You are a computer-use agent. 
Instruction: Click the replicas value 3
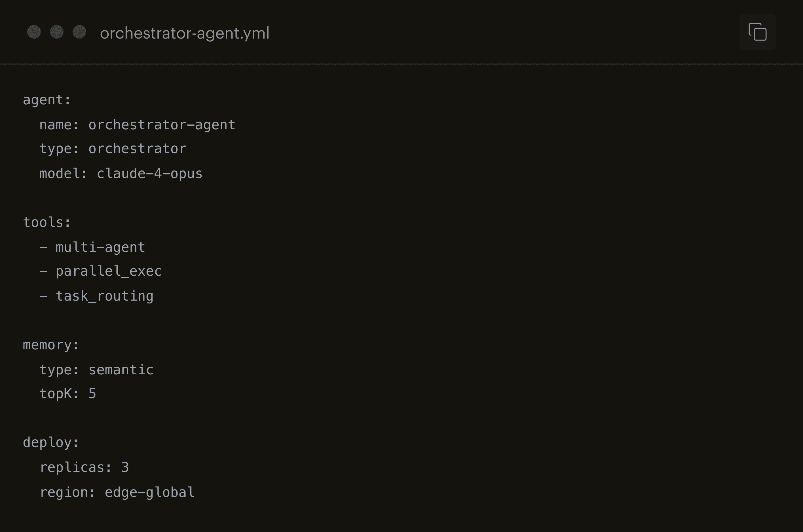[125, 468]
